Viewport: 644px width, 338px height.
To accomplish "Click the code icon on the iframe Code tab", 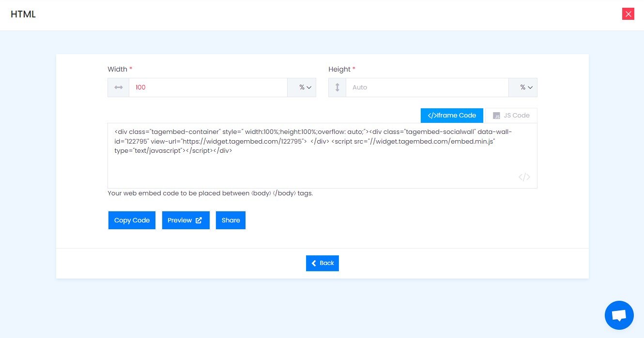I will click(431, 116).
